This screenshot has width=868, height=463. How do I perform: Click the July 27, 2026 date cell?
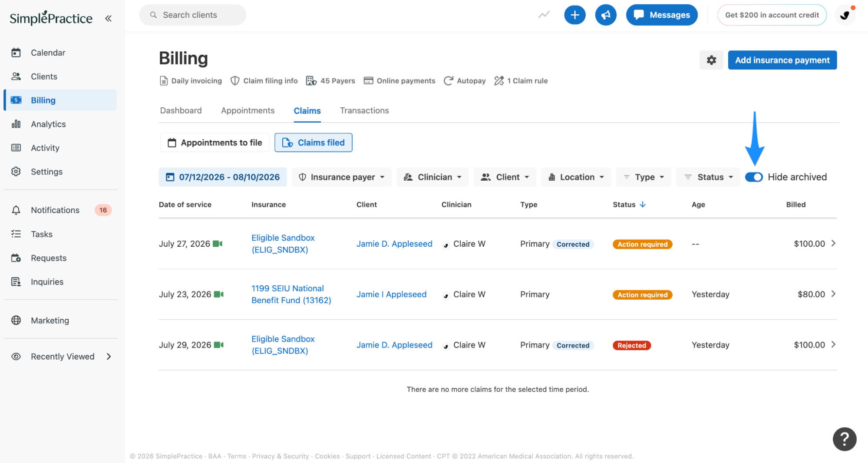tap(185, 244)
